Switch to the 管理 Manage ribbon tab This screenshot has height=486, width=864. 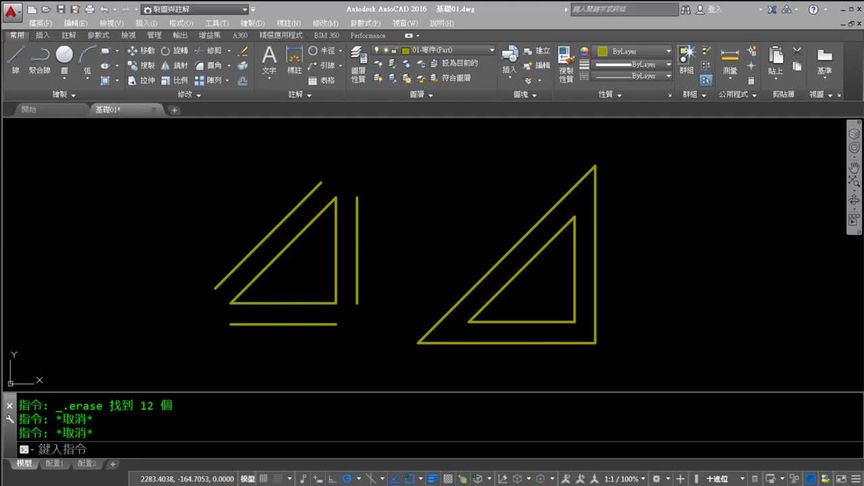click(154, 35)
